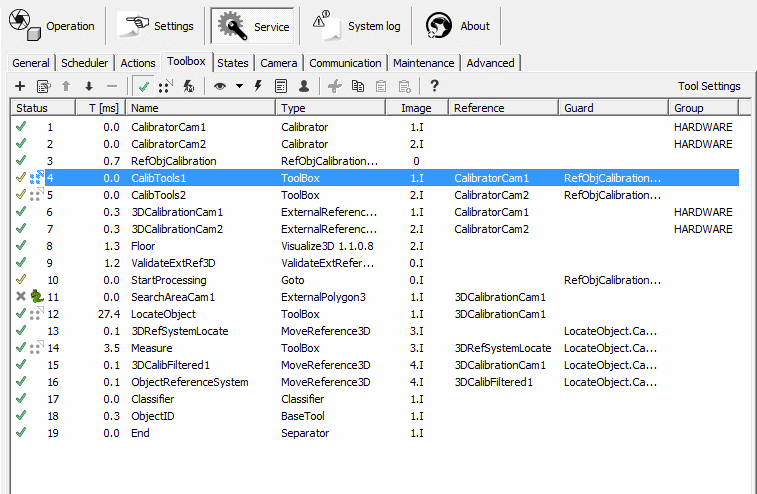Expand the LocateObject toolbox row icon
This screenshot has width=757, height=494.
pyautogui.click(x=37, y=314)
